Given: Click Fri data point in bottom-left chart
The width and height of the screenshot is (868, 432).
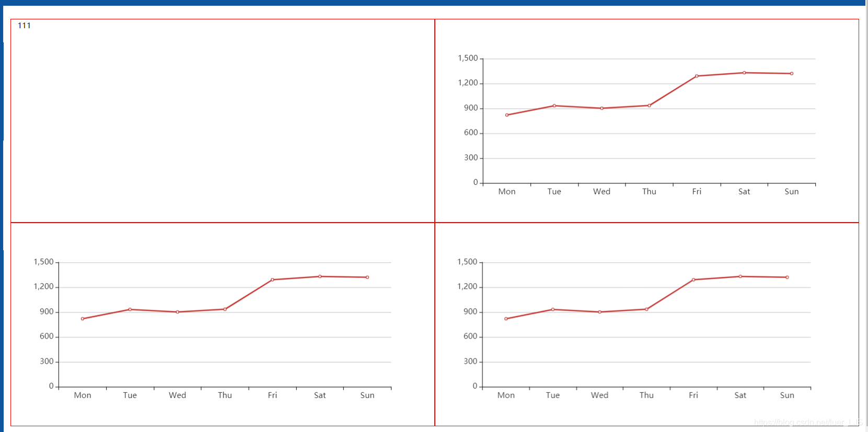Looking at the screenshot, I should click(x=272, y=280).
